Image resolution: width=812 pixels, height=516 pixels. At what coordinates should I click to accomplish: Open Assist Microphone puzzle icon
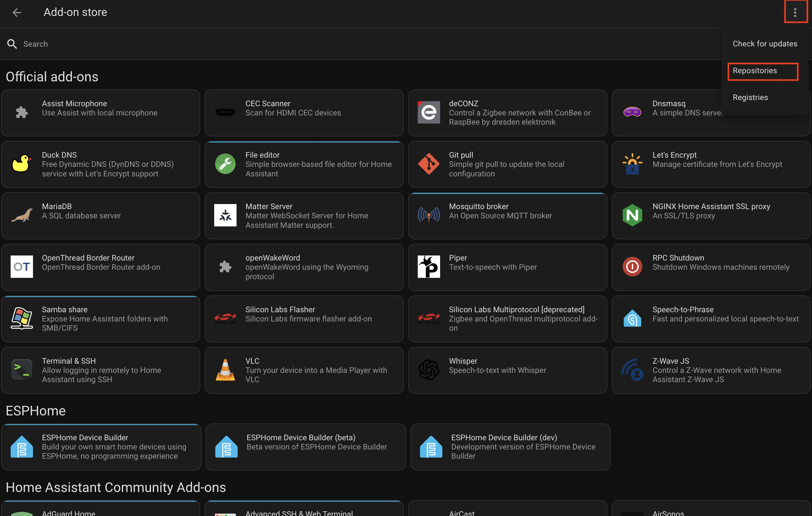click(x=22, y=112)
